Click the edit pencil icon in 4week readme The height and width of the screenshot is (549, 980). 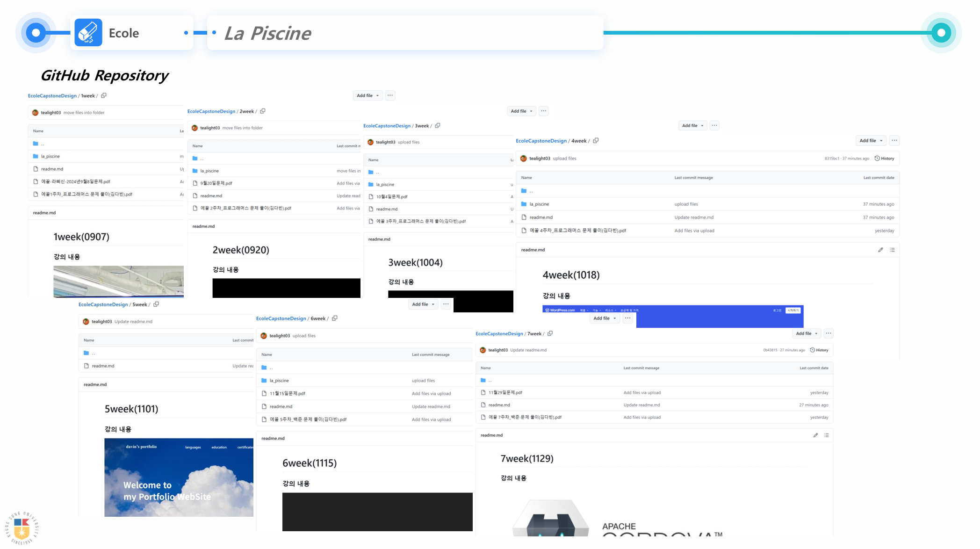click(880, 250)
